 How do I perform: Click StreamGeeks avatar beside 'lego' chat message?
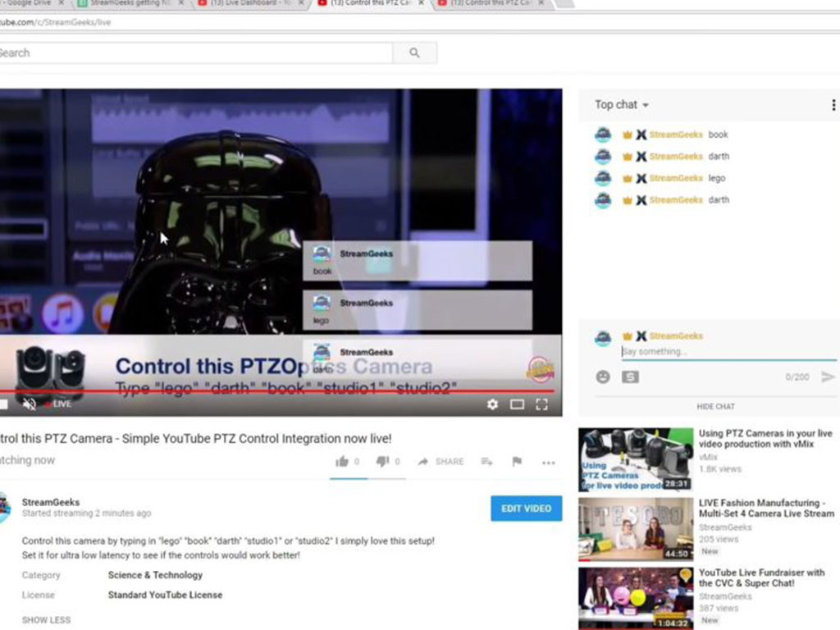click(x=603, y=178)
